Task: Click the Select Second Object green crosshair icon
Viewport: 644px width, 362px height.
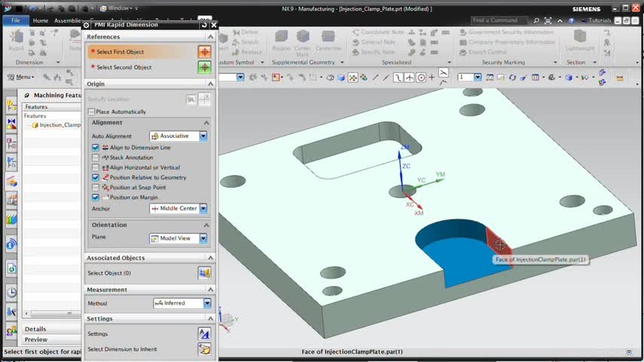Action: [x=204, y=67]
